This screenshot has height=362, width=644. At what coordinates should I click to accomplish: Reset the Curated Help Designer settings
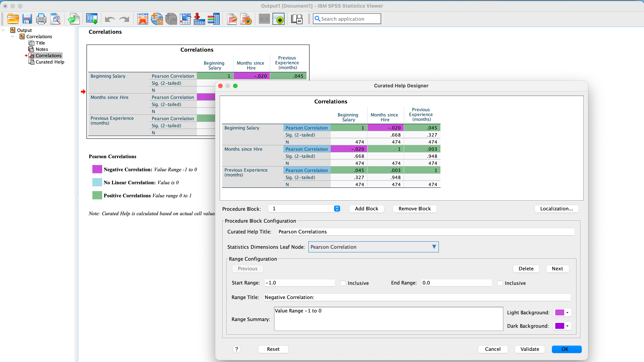pyautogui.click(x=273, y=349)
